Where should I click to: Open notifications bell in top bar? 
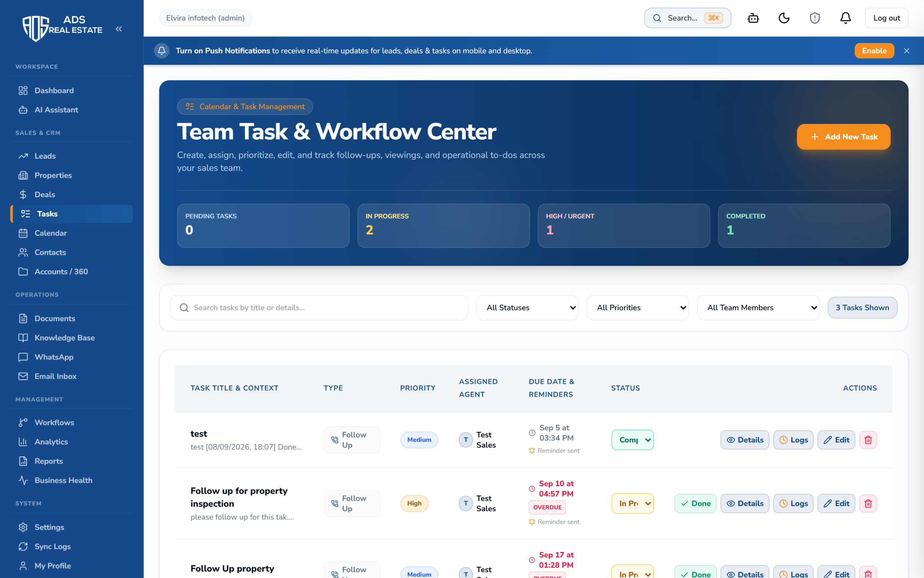click(845, 18)
